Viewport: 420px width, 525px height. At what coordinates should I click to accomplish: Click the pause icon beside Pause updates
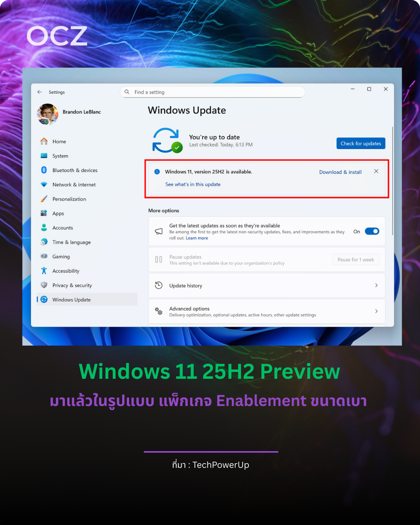pyautogui.click(x=159, y=259)
